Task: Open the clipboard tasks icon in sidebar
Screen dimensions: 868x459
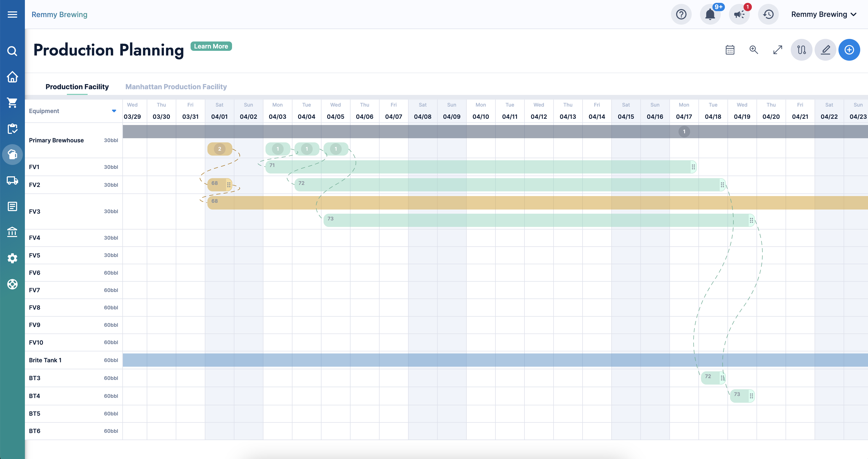Action: (x=12, y=128)
